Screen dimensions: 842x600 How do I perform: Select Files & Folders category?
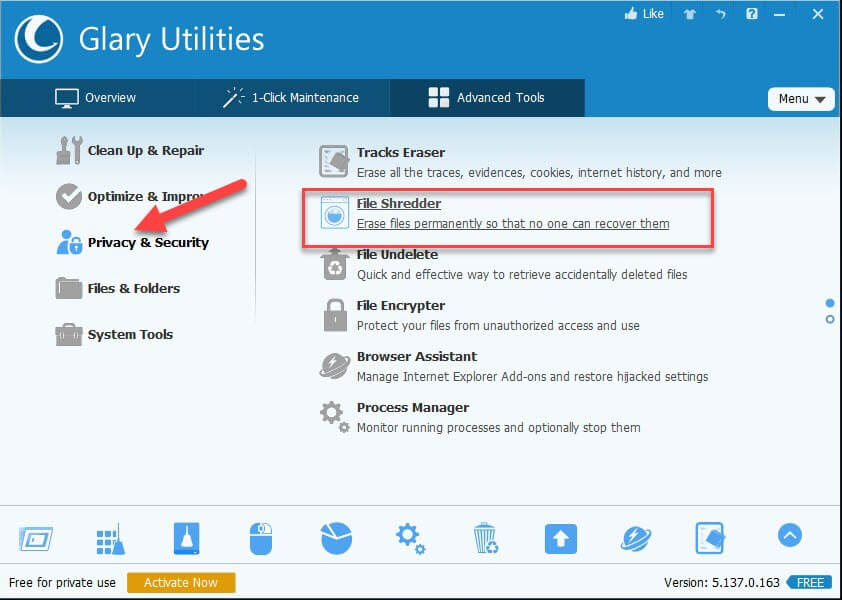(x=118, y=288)
